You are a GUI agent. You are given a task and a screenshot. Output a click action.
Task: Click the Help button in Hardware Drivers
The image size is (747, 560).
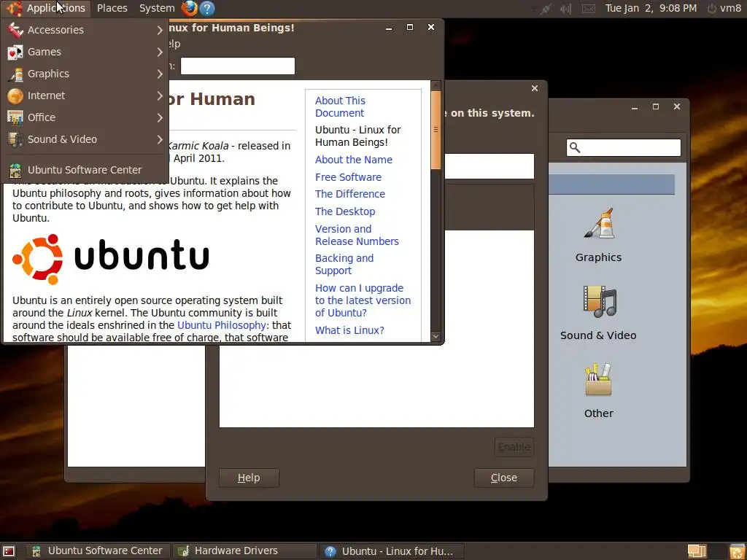(x=249, y=478)
